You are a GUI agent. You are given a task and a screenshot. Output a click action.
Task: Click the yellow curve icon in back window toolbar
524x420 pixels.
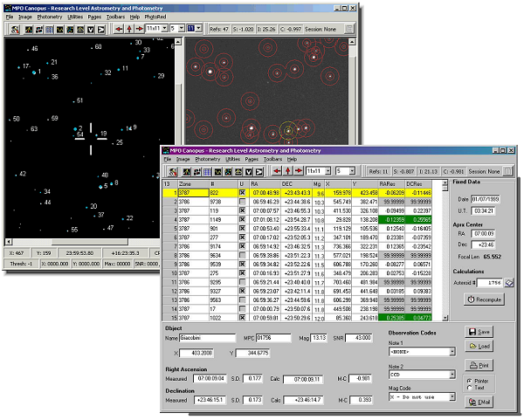pyautogui.click(x=59, y=30)
